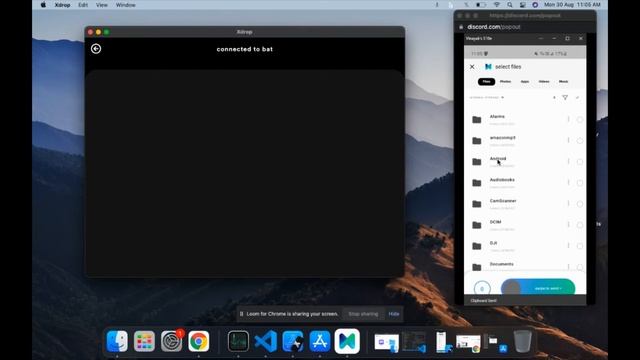
Task: Open Control Center in menu bar
Action: coord(522,5)
